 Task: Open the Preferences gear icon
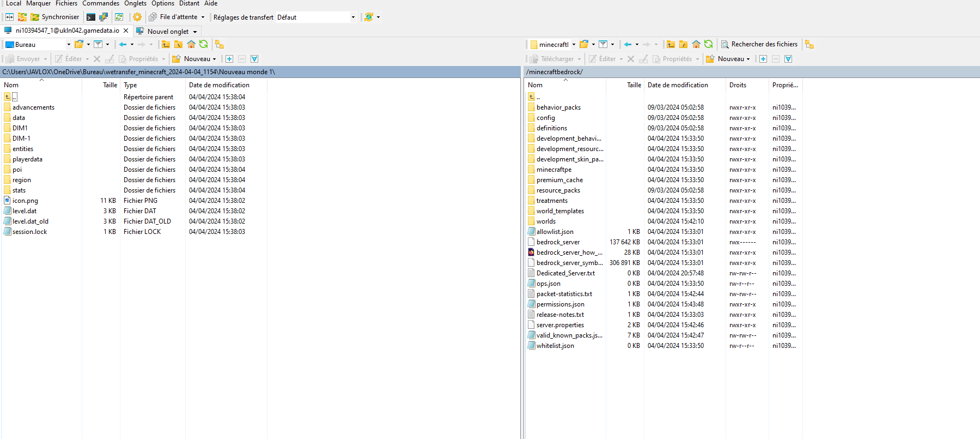point(137,17)
